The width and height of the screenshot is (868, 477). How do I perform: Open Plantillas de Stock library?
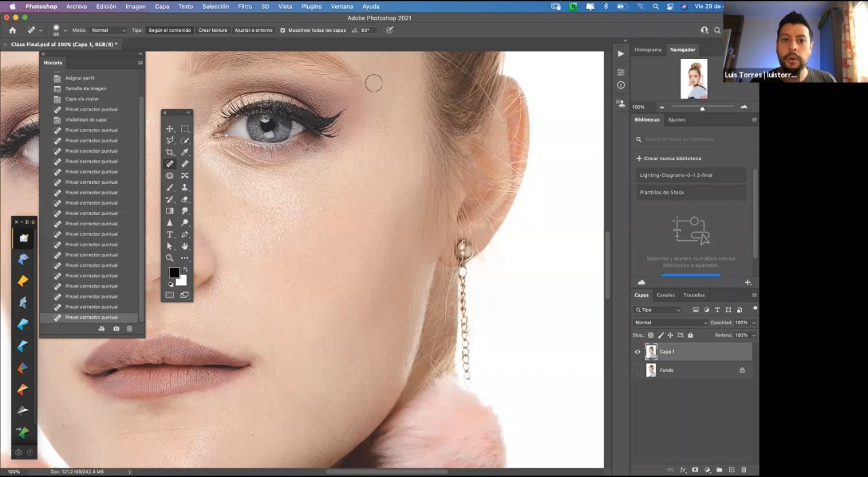690,192
